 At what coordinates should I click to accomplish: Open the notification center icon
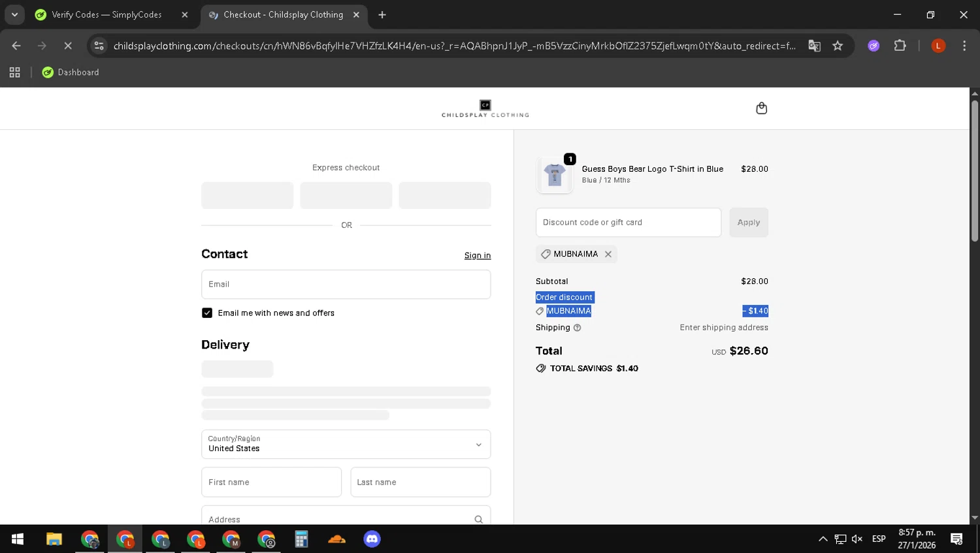(x=956, y=539)
